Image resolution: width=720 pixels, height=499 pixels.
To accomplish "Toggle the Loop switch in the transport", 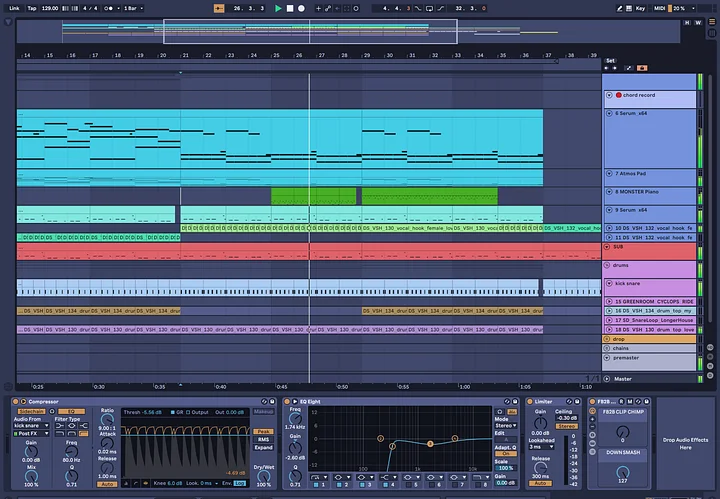I will click(430, 8).
